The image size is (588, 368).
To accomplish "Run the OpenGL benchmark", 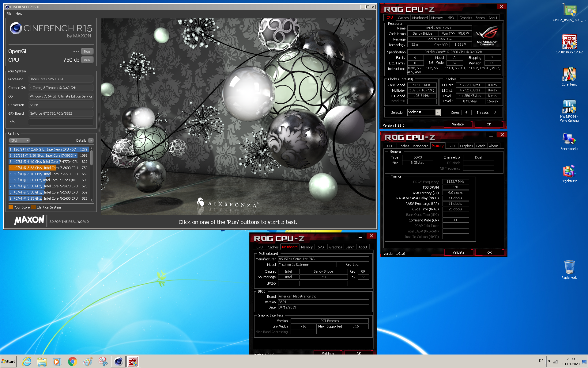I will pyautogui.click(x=87, y=52).
